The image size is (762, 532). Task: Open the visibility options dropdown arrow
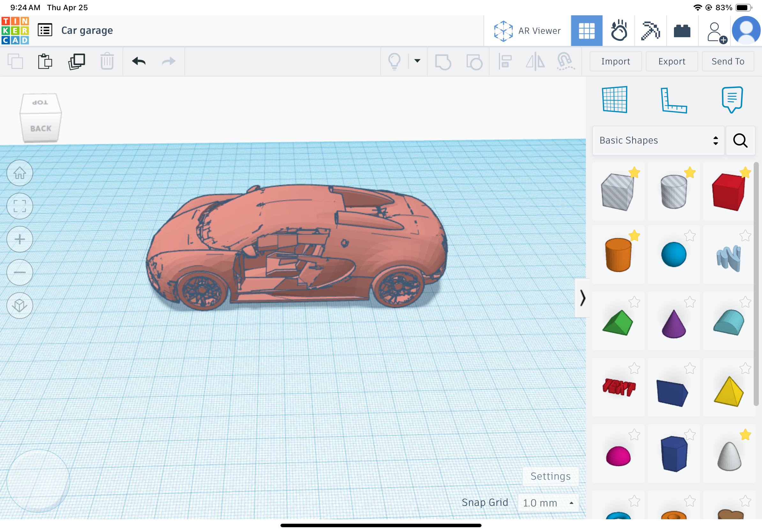(417, 61)
